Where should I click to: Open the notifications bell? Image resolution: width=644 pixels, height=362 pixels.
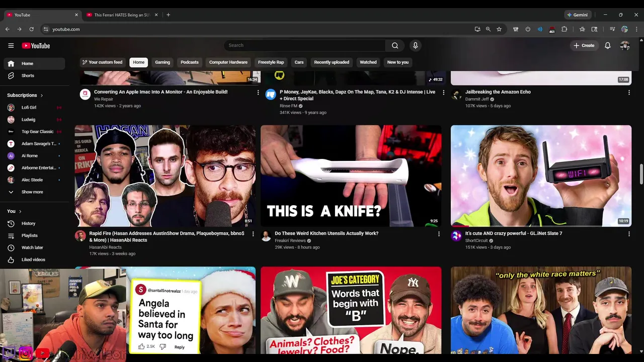[608, 45]
